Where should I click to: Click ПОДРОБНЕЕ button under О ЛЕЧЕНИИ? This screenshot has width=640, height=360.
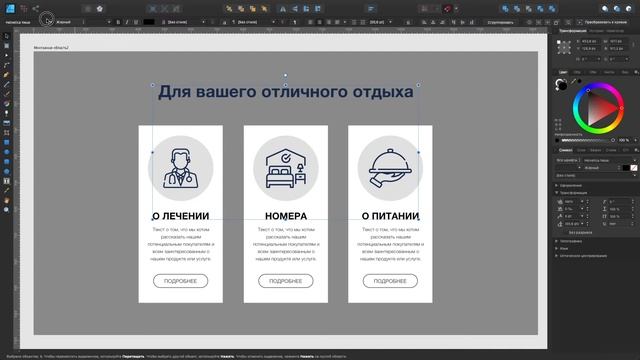click(180, 281)
